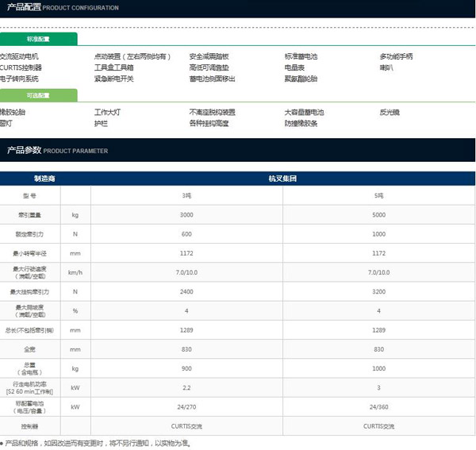Screen dimensions: 476x450
Task: Click the 3吨 model column cell
Action: click(186, 194)
